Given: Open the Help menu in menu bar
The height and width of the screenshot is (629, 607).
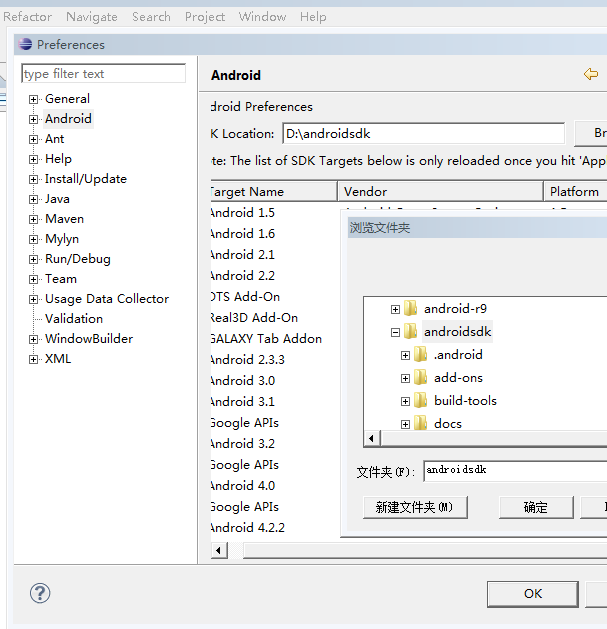Looking at the screenshot, I should tap(313, 17).
